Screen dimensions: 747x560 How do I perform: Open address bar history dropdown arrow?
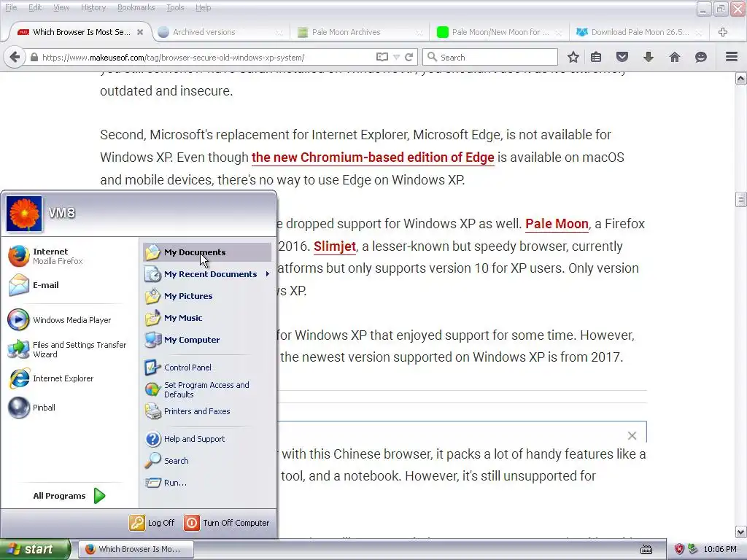coord(396,57)
